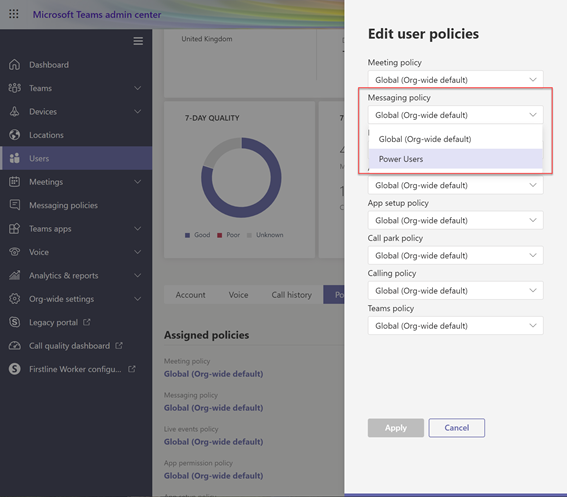This screenshot has height=497, width=567.
Task: Click the Org-wide settings gear icon
Action: tap(14, 299)
